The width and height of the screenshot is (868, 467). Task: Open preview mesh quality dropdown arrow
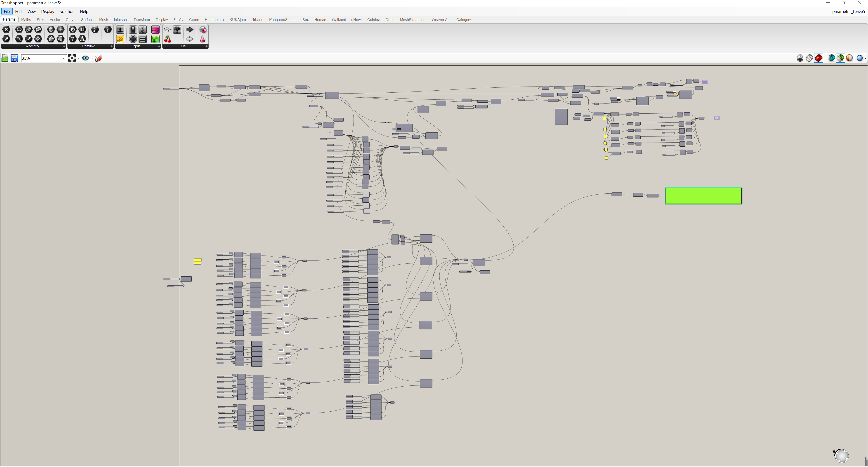point(865,58)
